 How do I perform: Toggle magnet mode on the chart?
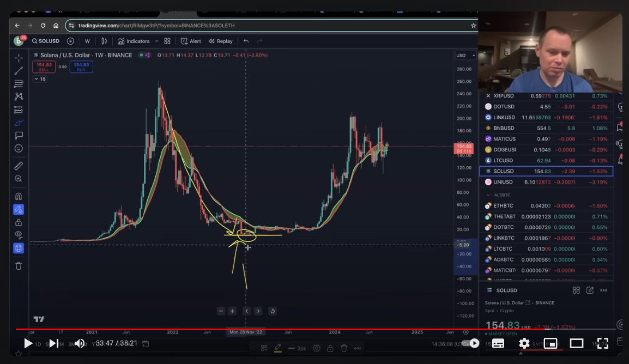(x=19, y=196)
